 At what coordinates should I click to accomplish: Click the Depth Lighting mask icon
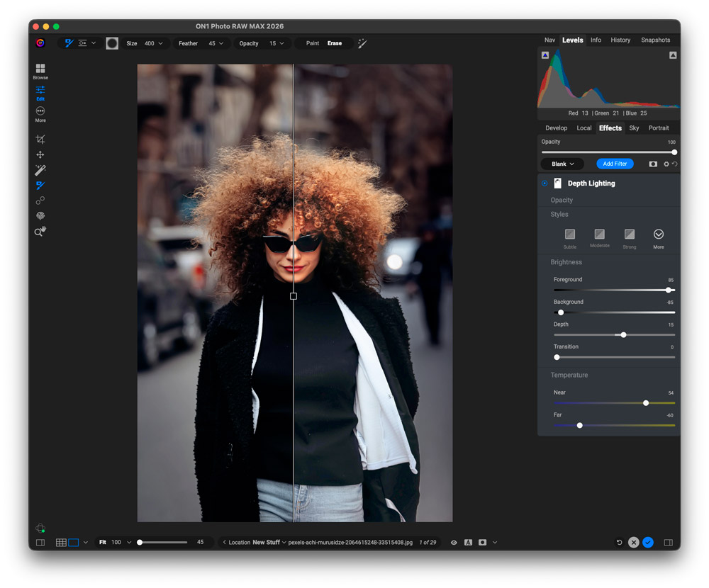557,183
